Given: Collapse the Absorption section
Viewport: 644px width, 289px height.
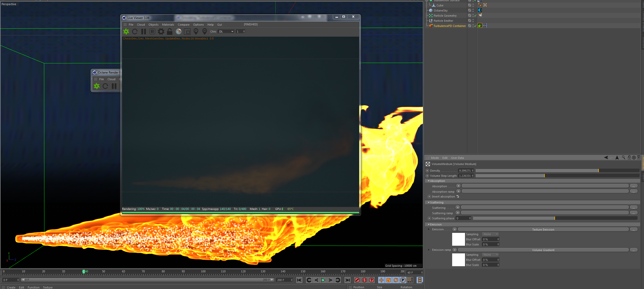Looking at the screenshot, I should (429, 181).
